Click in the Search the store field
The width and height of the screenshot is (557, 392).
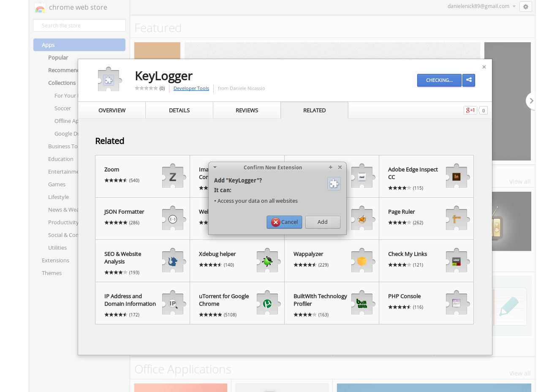coord(79,25)
